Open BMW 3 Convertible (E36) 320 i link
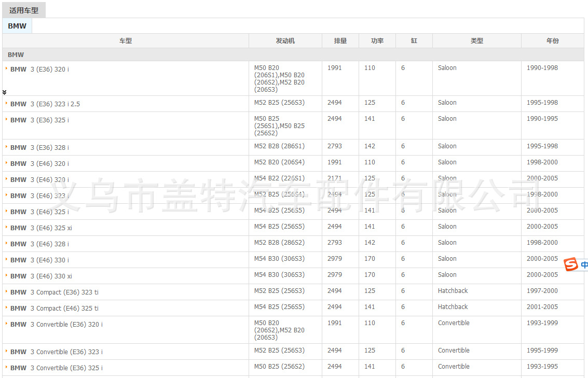 [x=57, y=325]
